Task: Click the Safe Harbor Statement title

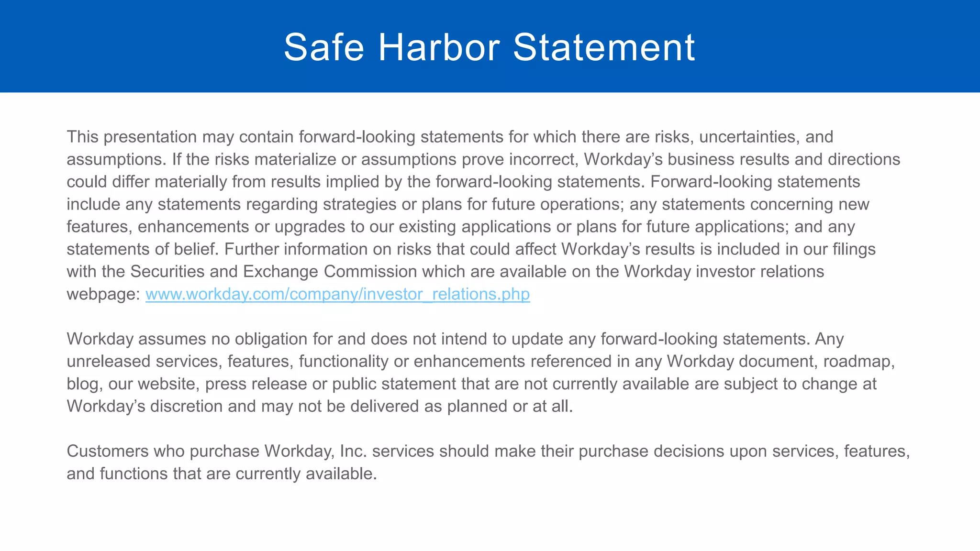Action: tap(489, 47)
